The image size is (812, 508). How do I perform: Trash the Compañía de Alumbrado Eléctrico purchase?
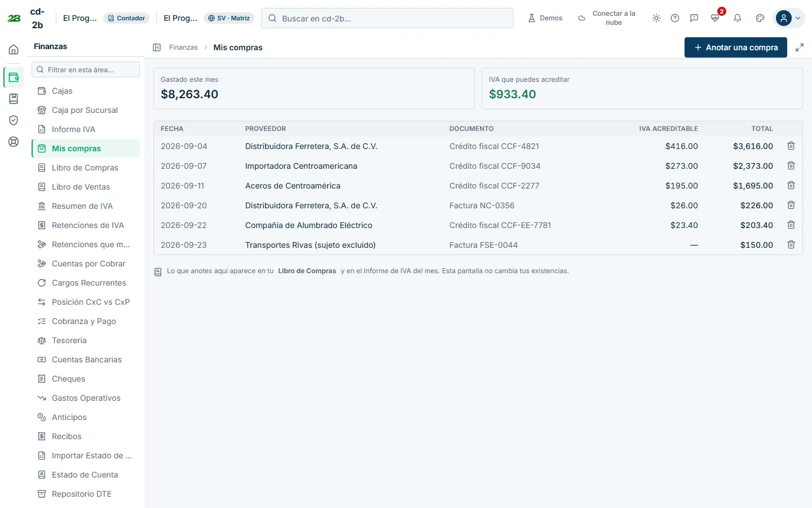tap(791, 225)
